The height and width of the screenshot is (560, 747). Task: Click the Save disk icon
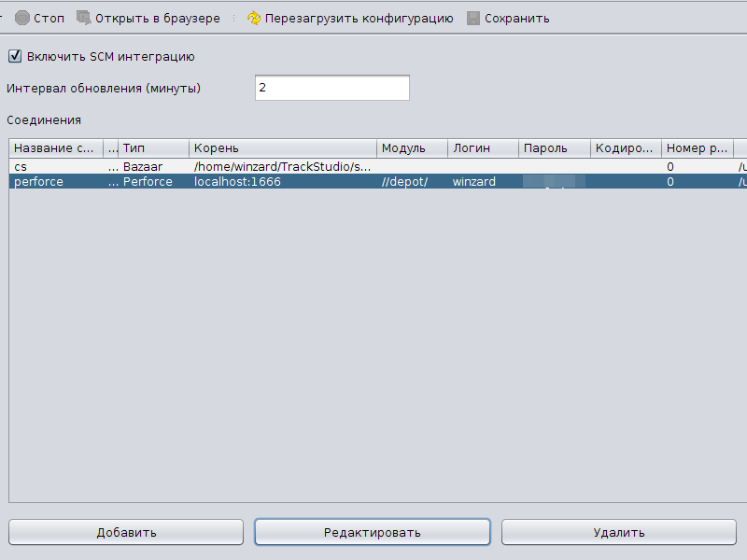pos(473,18)
